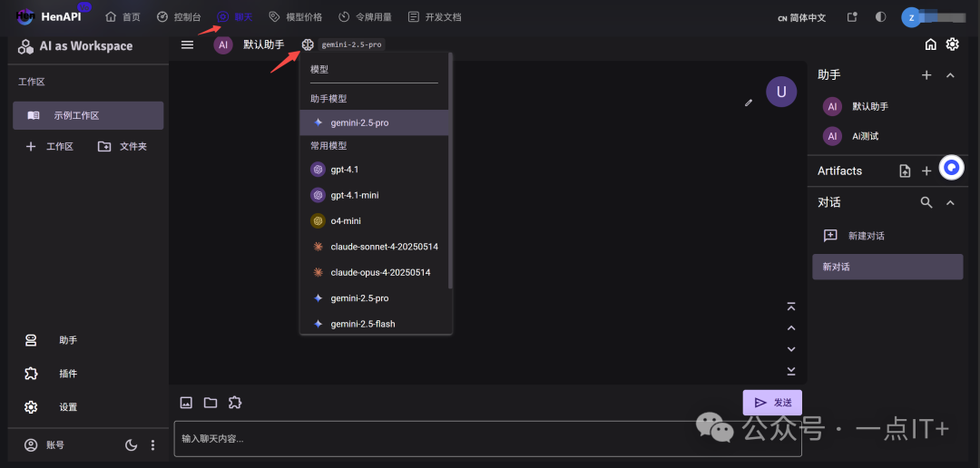Upload file to Artifacts
Viewport: 980px width, 468px height.
pos(905,171)
